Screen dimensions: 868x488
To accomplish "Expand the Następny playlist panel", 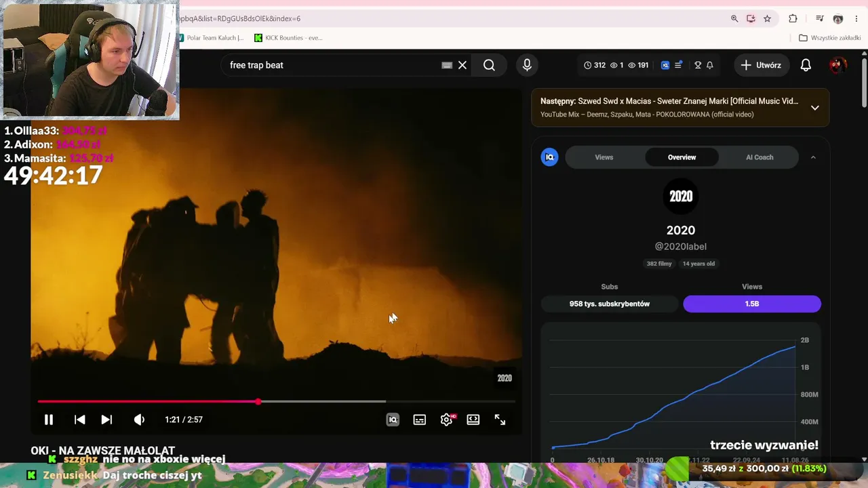I will pyautogui.click(x=815, y=108).
